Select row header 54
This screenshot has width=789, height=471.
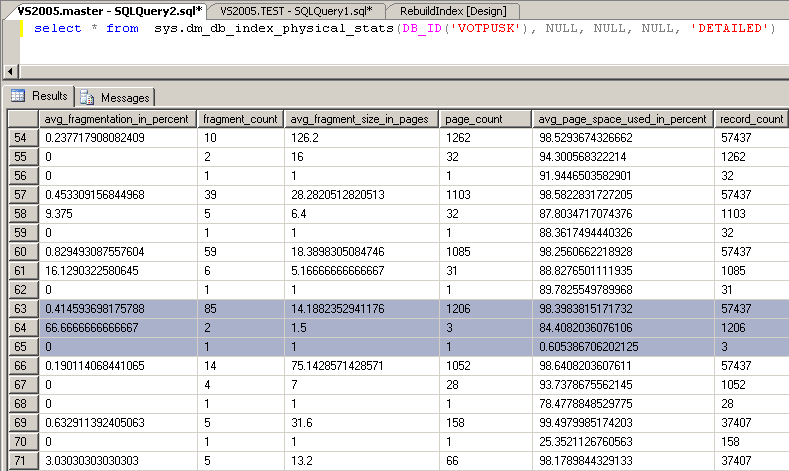pos(23,138)
